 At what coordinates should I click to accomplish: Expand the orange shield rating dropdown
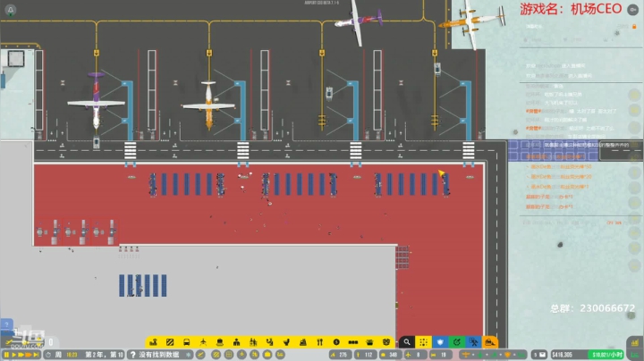click(x=510, y=355)
